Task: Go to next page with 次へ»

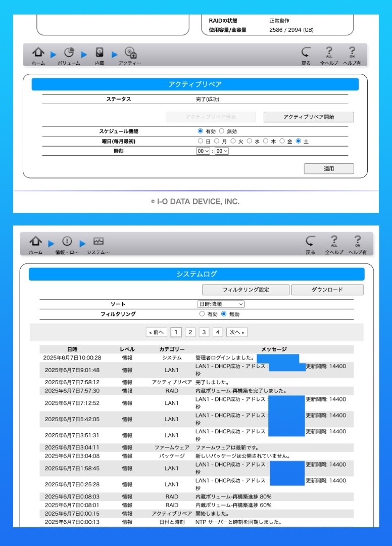Action: (237, 332)
